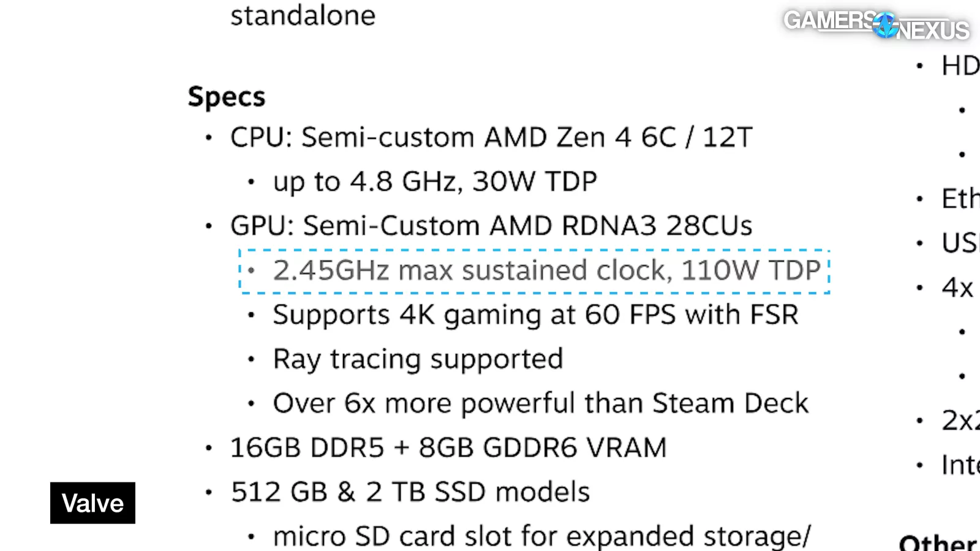This screenshot has width=980, height=551.
Task: Click the black Valve label box
Action: [92, 503]
